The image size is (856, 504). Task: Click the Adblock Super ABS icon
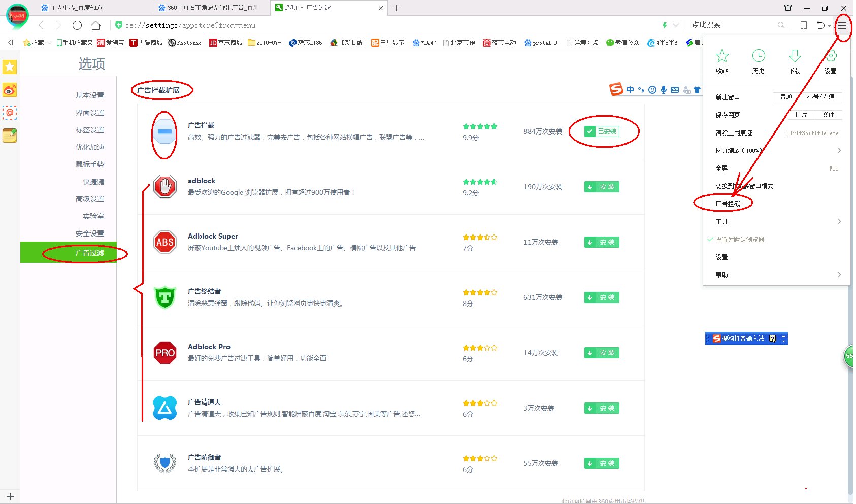pos(164,242)
